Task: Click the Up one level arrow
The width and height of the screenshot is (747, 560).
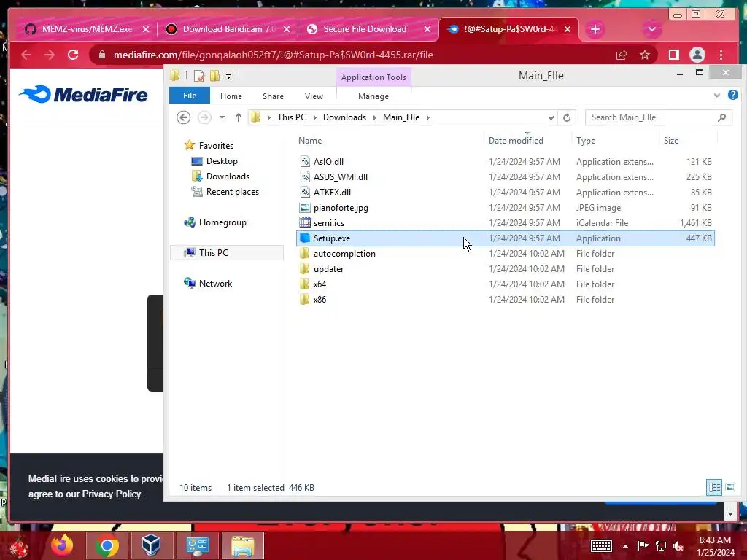Action: (x=239, y=117)
